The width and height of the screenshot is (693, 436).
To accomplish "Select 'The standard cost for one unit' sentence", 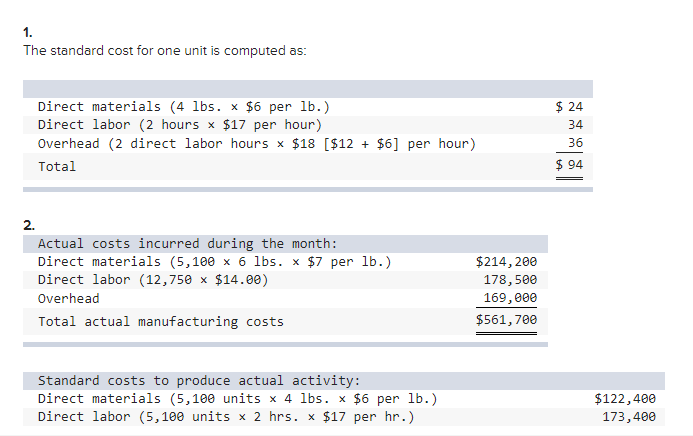I will click(x=165, y=51).
